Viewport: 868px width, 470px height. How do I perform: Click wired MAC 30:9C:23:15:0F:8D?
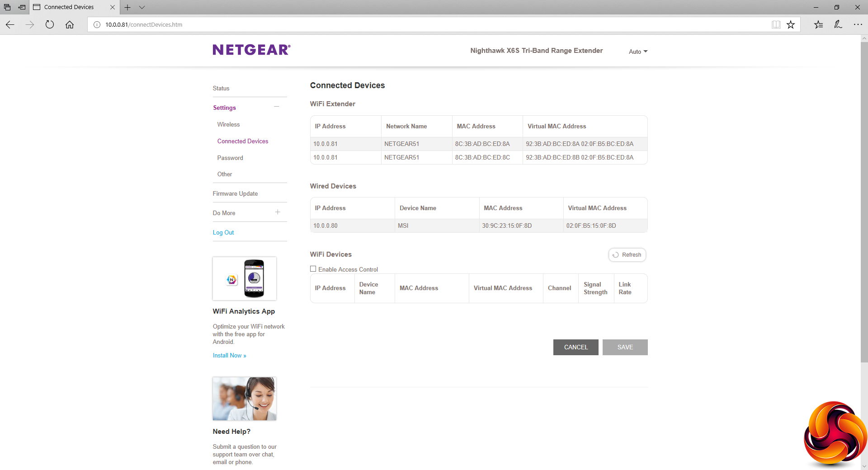pos(507,226)
